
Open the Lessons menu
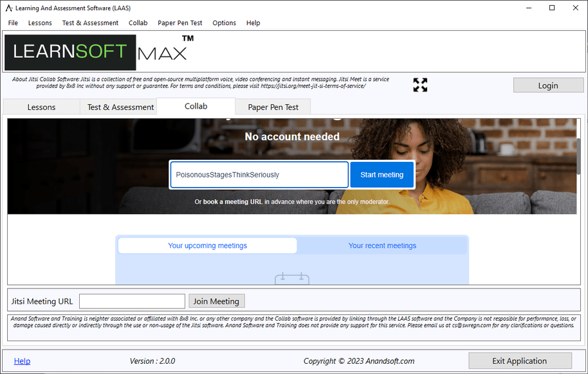40,22
